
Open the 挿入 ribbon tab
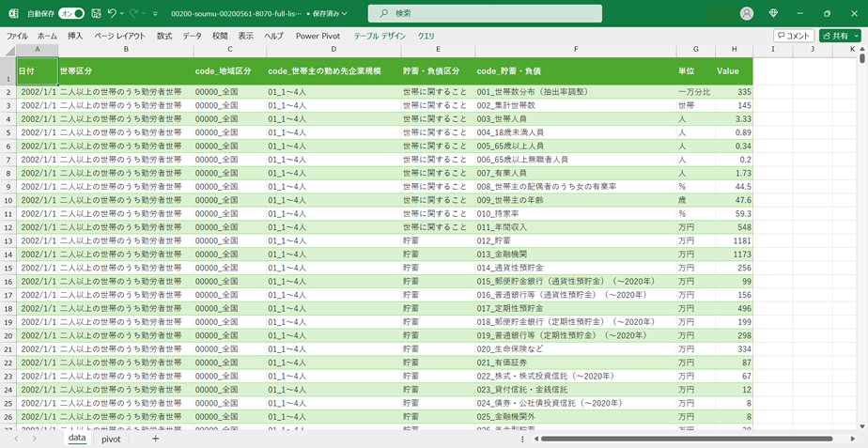click(75, 36)
